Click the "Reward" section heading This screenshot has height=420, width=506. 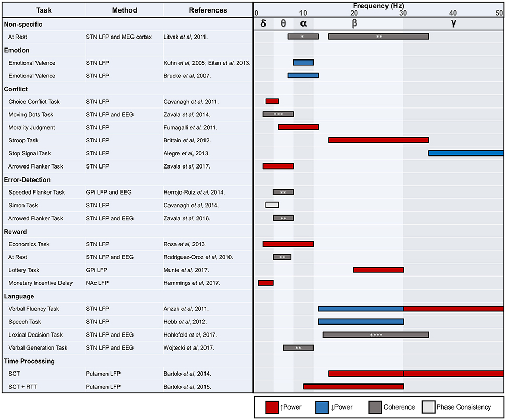pos(15,232)
